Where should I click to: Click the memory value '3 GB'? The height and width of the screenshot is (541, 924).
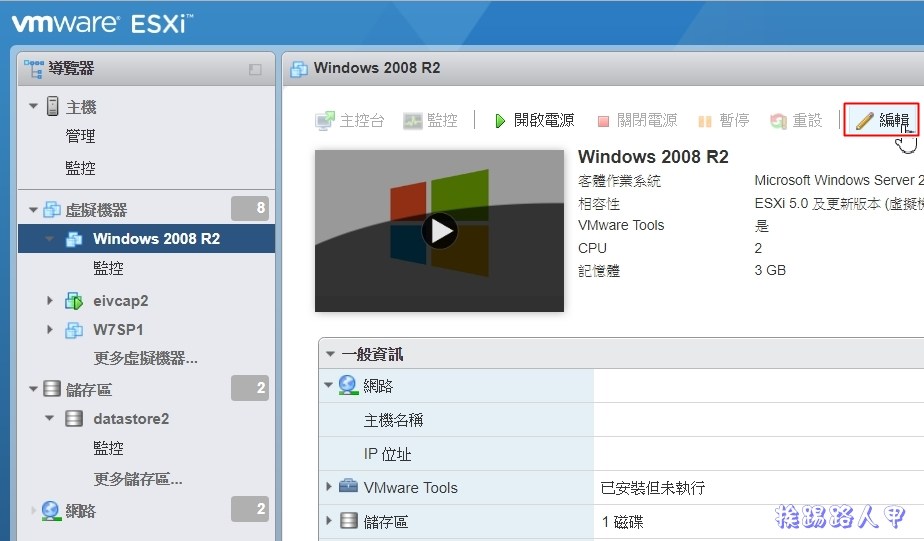770,270
